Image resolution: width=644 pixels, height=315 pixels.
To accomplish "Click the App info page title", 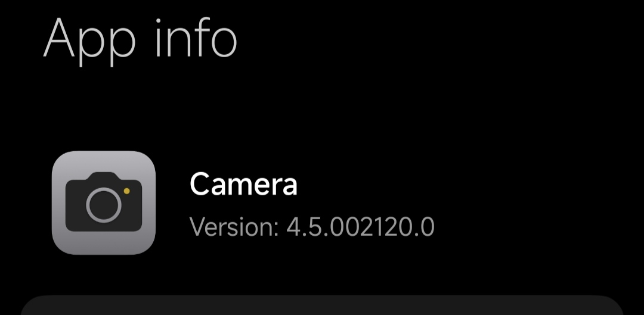I will [x=140, y=40].
